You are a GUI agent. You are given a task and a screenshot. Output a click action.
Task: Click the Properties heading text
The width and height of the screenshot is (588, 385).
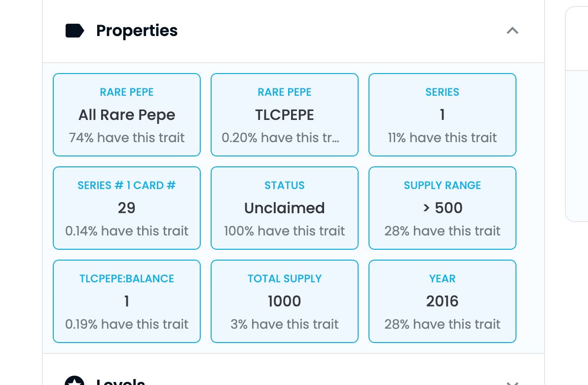point(137,31)
